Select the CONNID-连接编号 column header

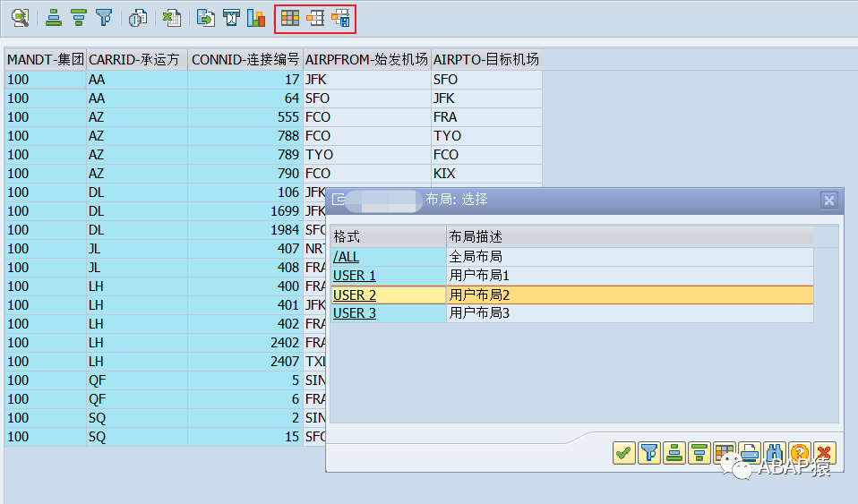pyautogui.click(x=245, y=60)
